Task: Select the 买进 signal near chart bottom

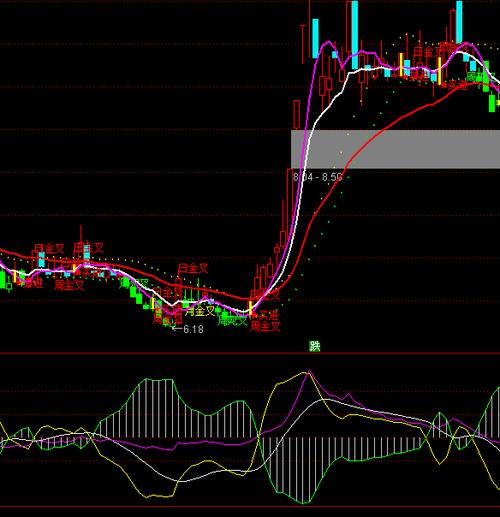Action: pos(268,315)
